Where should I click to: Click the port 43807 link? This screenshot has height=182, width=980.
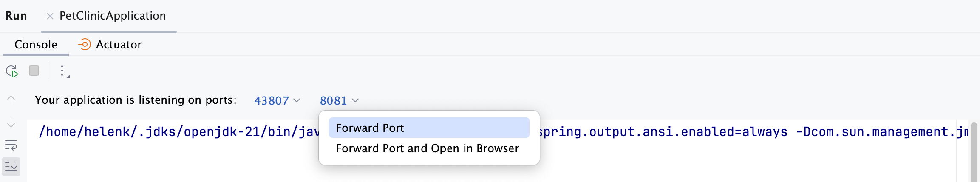tap(271, 101)
